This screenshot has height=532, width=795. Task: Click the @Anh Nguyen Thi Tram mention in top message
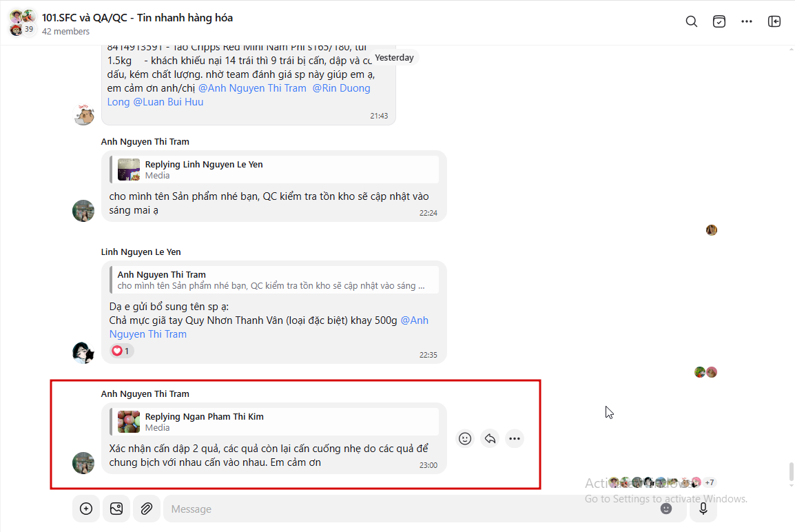253,88
